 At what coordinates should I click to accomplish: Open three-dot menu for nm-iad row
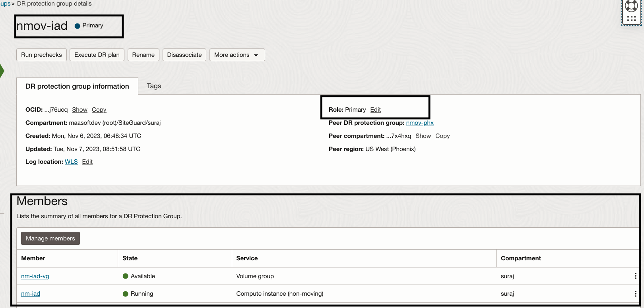pos(635,294)
